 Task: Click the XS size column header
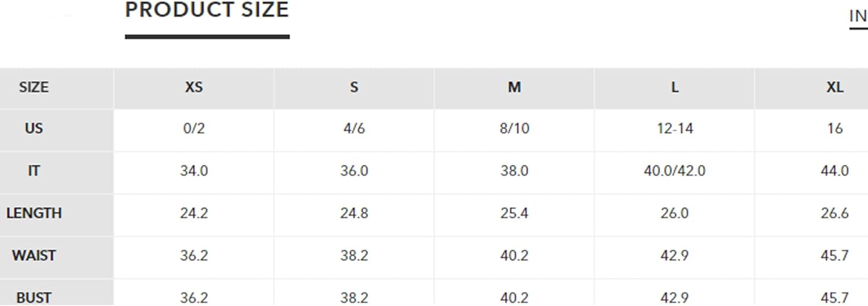[x=194, y=88]
